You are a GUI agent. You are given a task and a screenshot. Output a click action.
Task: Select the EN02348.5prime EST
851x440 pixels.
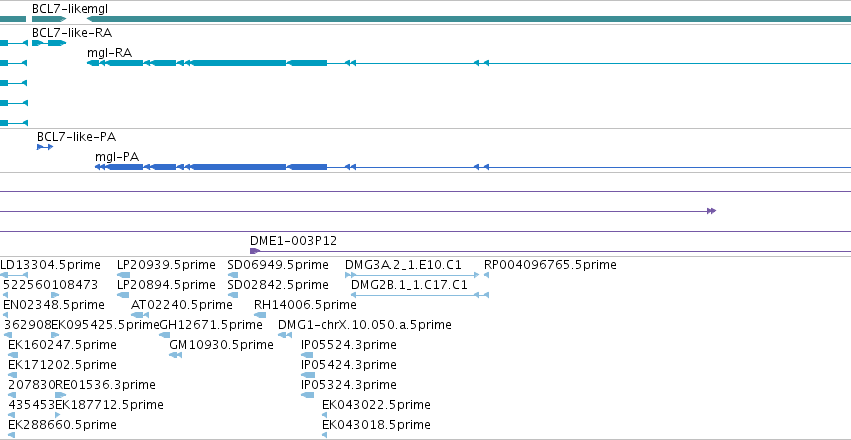click(x=54, y=305)
